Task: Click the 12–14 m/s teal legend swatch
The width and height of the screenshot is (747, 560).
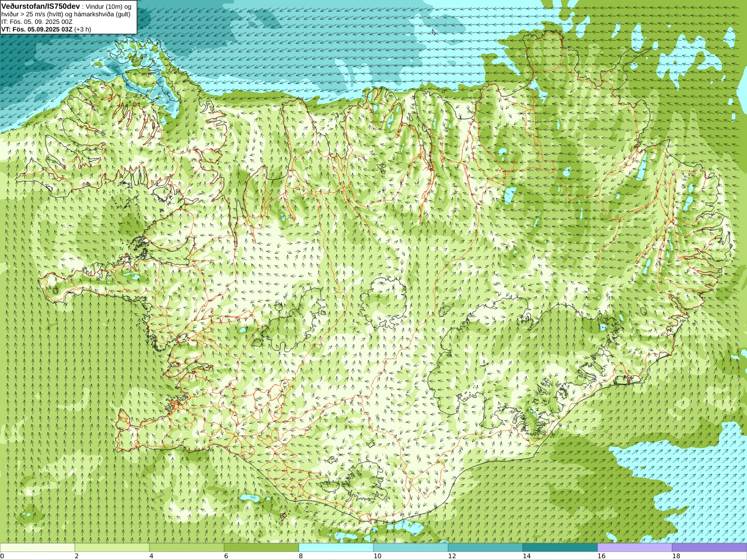Action: pos(486,548)
